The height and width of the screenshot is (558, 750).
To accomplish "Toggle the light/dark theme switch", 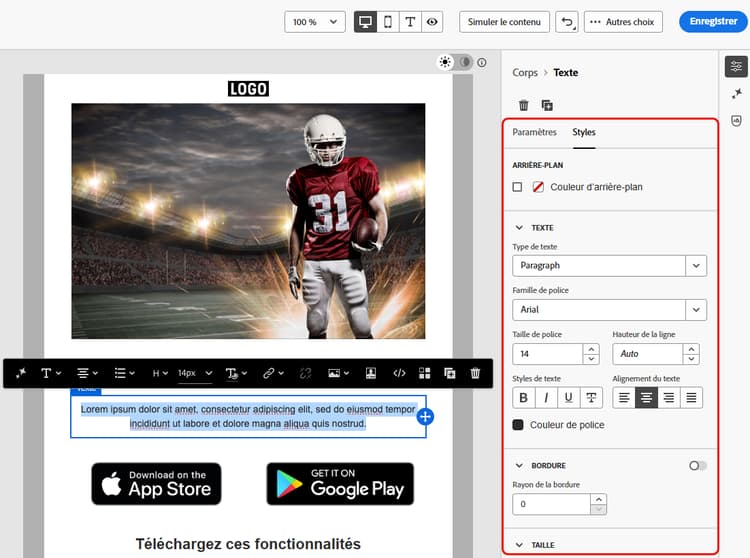I will [x=455, y=63].
